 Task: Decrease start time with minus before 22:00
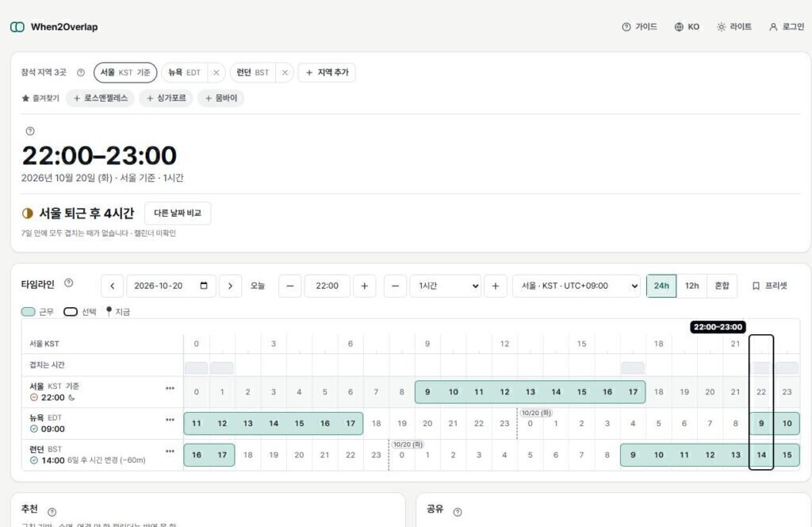pyautogui.click(x=290, y=286)
